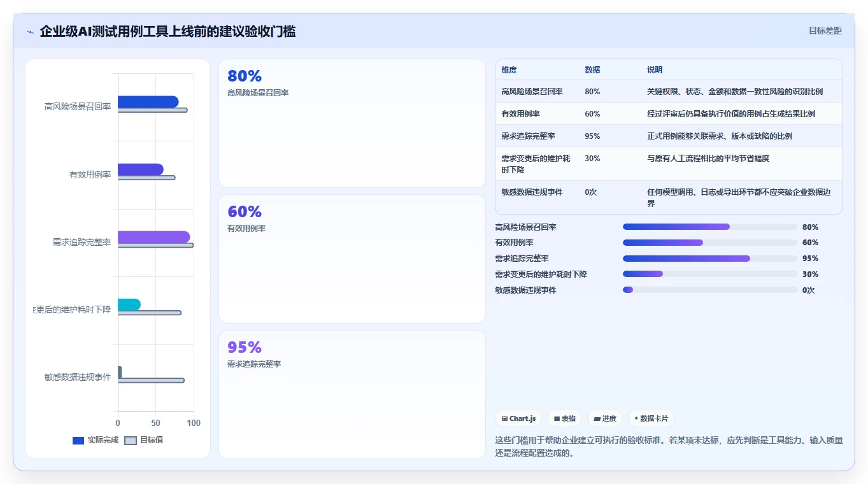Click the description 正式用例能够关联需求、版本或缺陷的比例

point(720,136)
